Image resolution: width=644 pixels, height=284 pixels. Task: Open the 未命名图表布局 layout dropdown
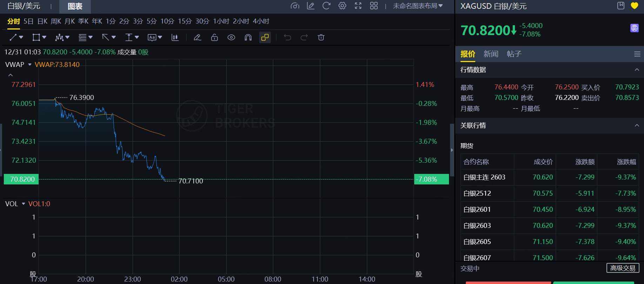(417, 6)
